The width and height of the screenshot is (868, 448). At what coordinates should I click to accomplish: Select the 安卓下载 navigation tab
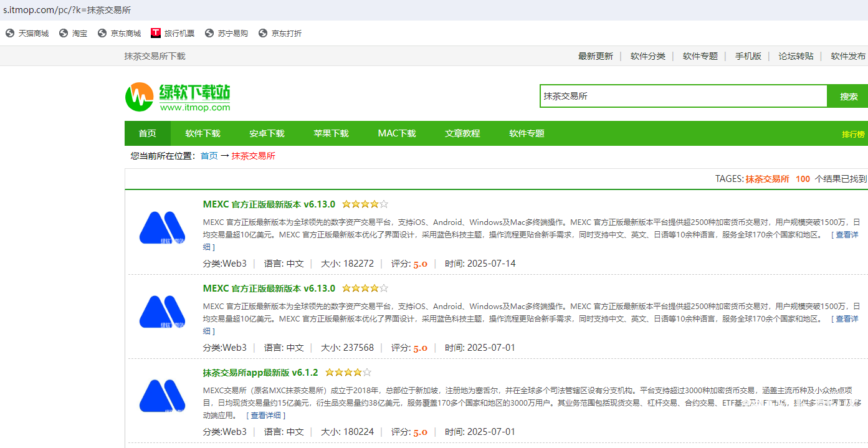pos(267,133)
